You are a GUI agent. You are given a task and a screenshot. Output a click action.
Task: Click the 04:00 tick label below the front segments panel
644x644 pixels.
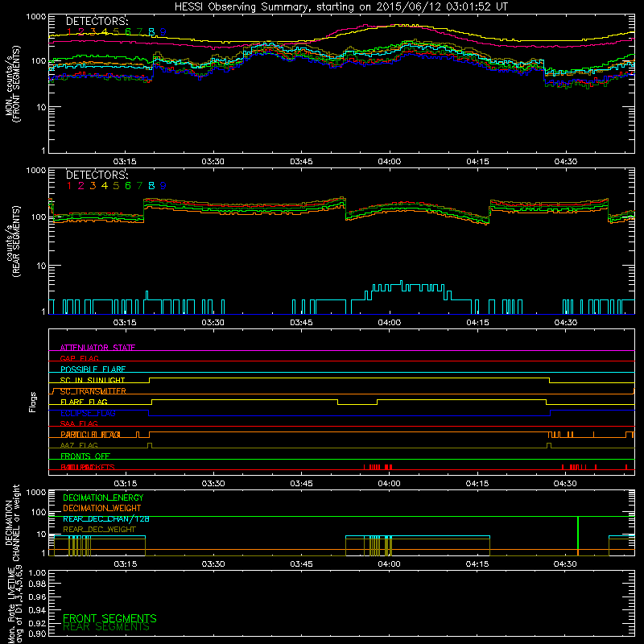pos(390,162)
